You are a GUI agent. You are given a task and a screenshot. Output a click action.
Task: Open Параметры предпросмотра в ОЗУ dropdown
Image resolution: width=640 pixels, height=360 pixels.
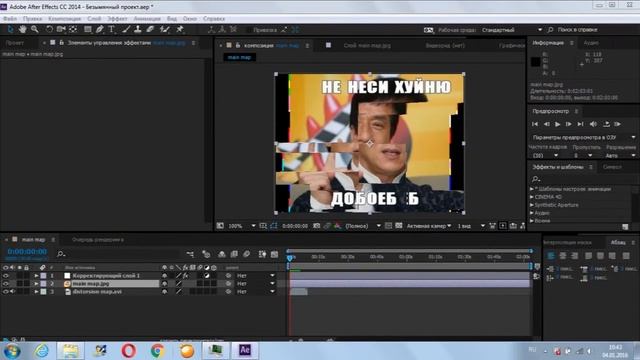[583, 137]
